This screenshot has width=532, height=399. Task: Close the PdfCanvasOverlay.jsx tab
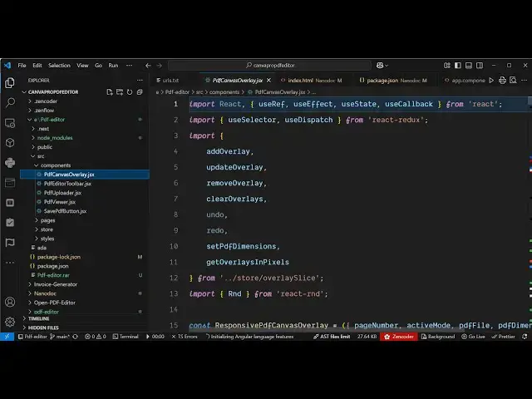click(268, 81)
